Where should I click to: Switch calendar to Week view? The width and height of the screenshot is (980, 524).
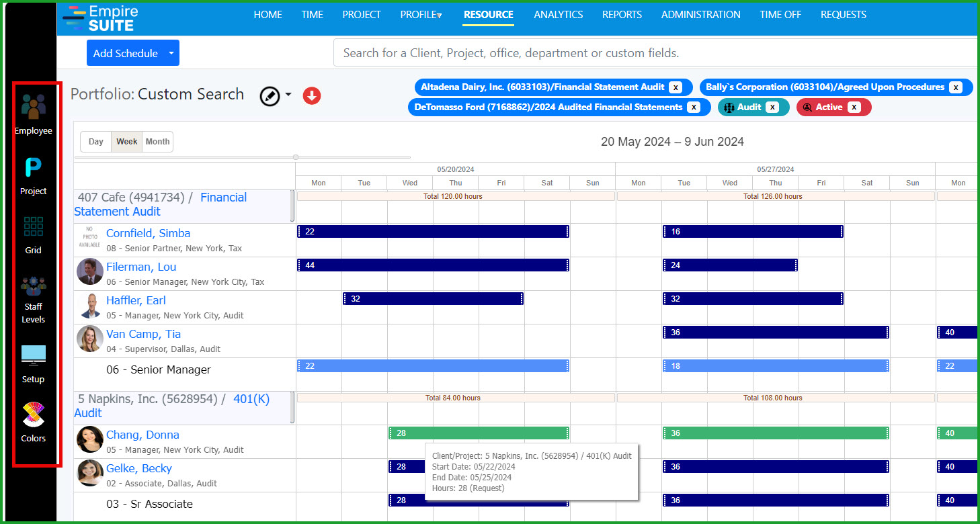click(x=126, y=142)
